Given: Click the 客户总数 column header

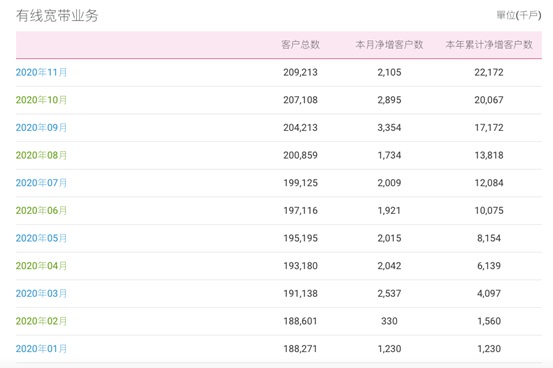Looking at the screenshot, I should pos(300,44).
